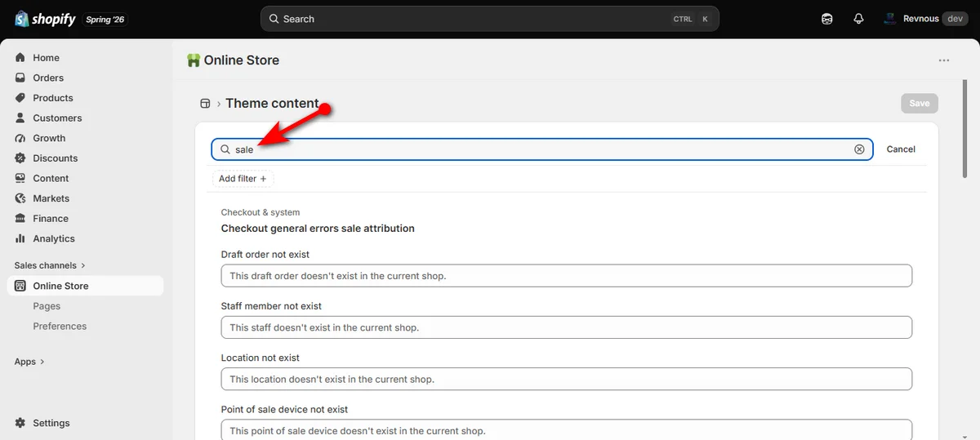Click the Online Store page heading icon

(194, 60)
